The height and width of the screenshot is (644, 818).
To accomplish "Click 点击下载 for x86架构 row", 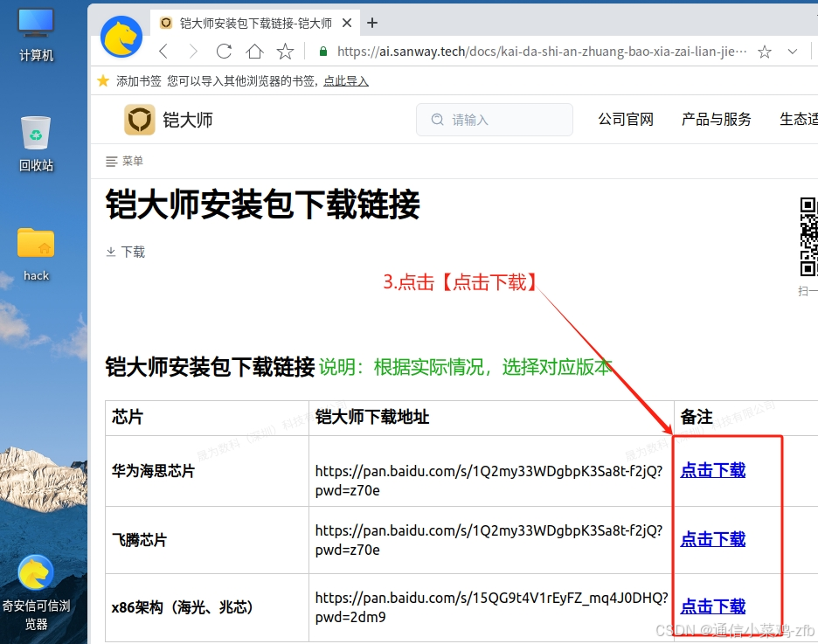I will pyautogui.click(x=712, y=606).
